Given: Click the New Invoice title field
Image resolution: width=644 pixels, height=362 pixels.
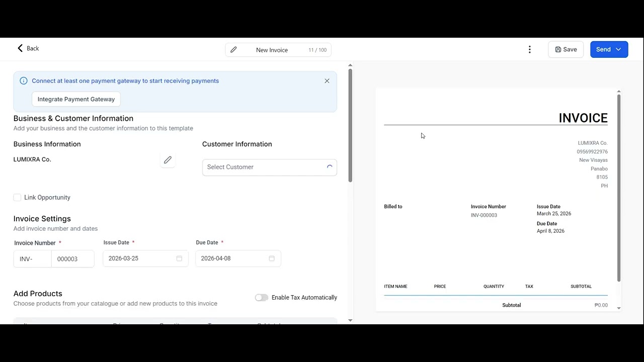Looking at the screenshot, I should point(278,50).
